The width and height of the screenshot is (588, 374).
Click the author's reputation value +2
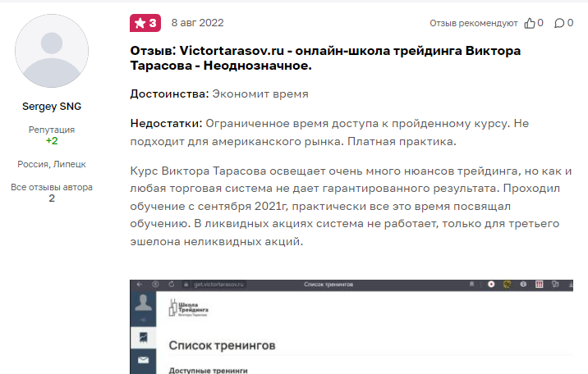[x=51, y=141]
